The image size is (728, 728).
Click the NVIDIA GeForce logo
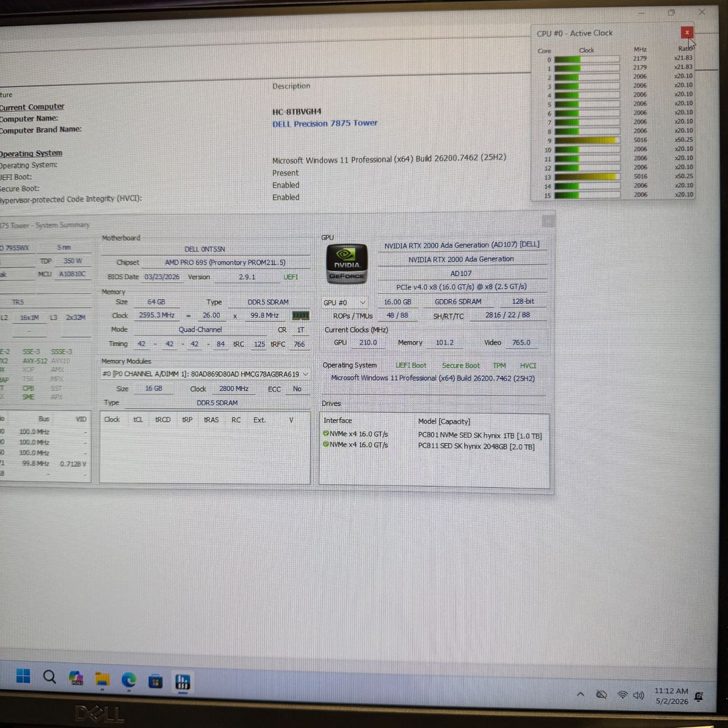coord(347,263)
